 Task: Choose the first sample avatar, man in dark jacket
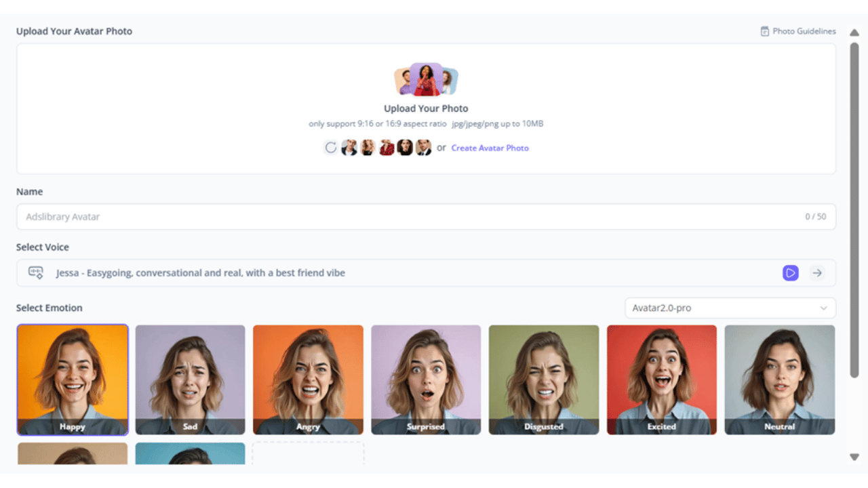pyautogui.click(x=349, y=148)
